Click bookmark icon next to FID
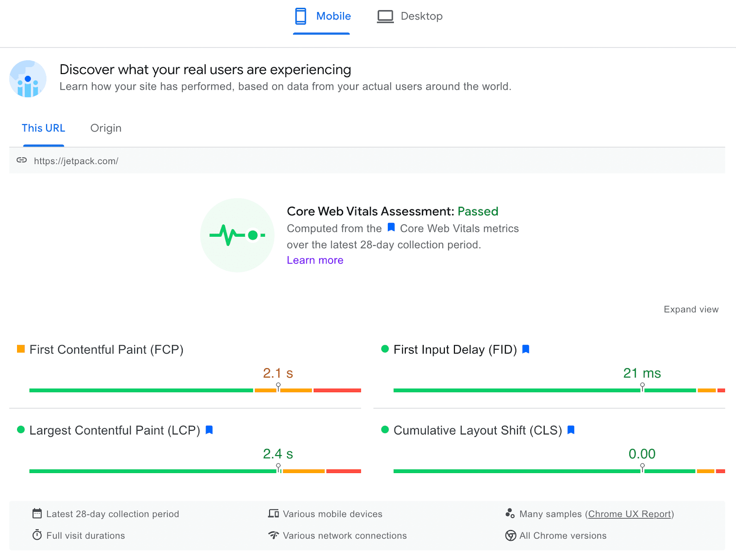The height and width of the screenshot is (560, 736). click(526, 349)
